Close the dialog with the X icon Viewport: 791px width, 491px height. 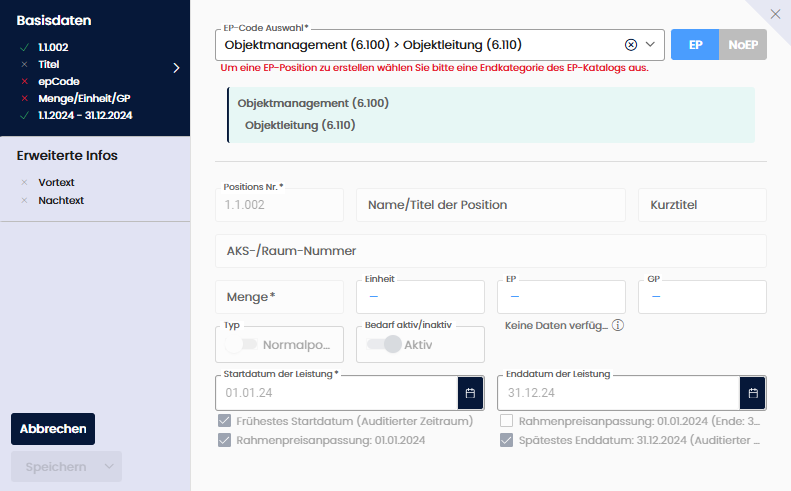point(776,14)
